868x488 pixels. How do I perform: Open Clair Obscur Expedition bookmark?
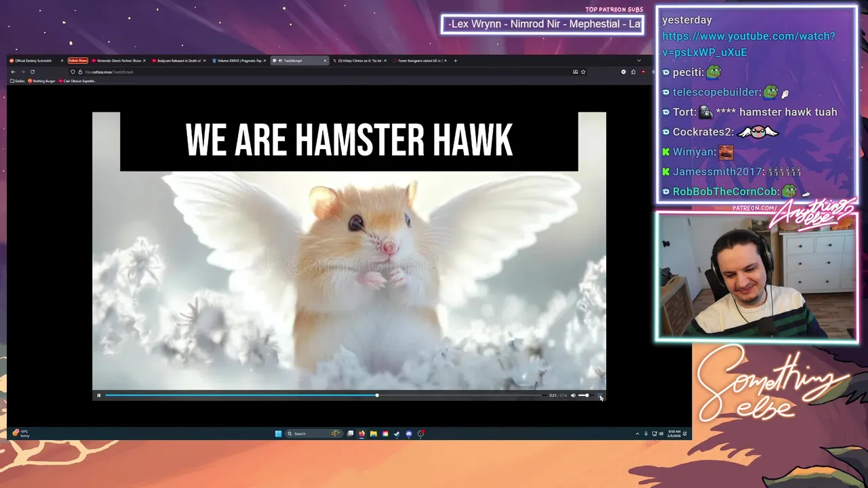coord(77,81)
